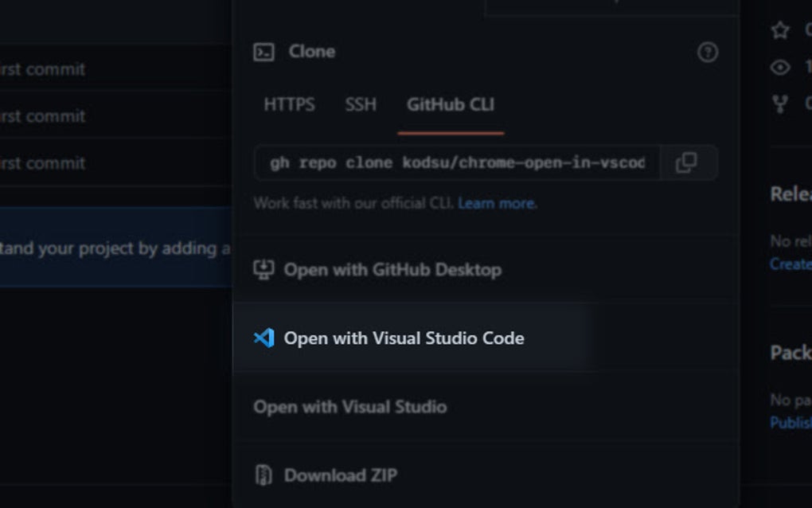Open the third 'first commit' message
812x508 pixels.
coord(42,163)
